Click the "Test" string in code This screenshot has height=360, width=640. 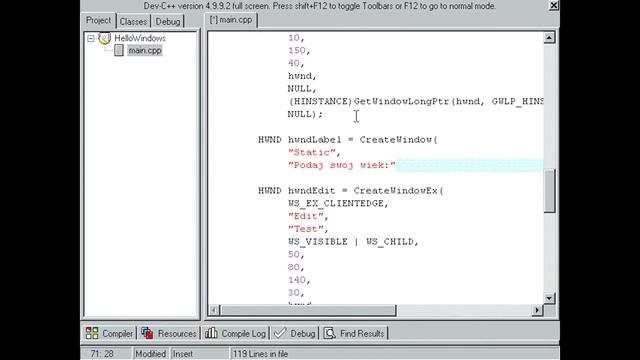(x=306, y=229)
